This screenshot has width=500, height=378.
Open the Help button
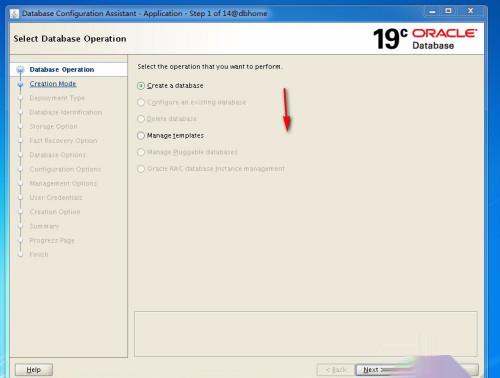pos(34,370)
